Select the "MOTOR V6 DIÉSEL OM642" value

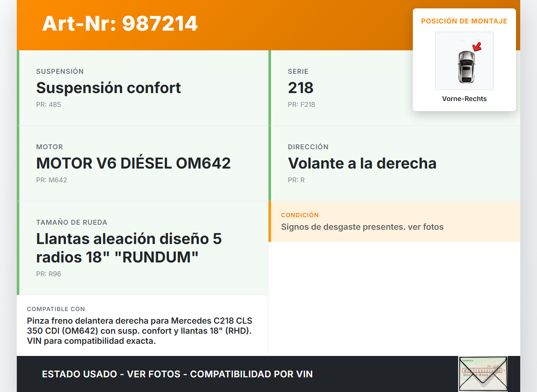pos(133,163)
